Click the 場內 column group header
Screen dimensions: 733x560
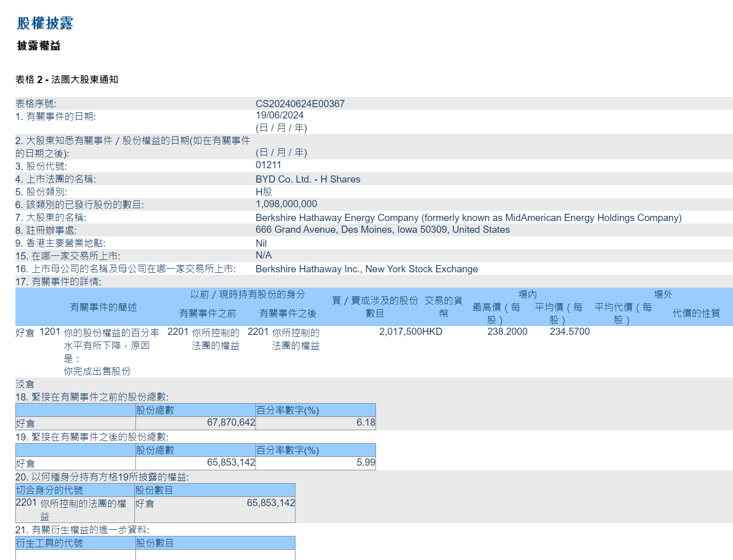(527, 294)
